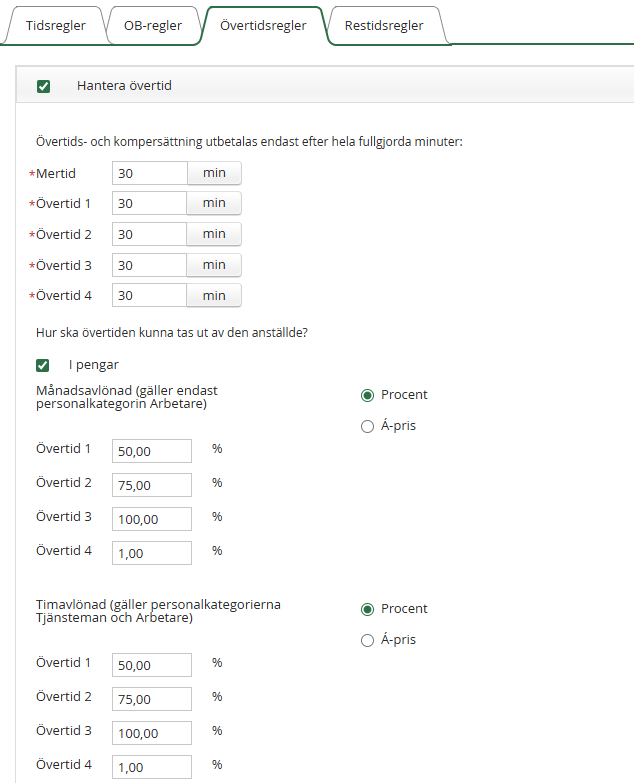Choose Á-pris for Timavlönad
Screen dimensions: 634x783
[x=367, y=640]
